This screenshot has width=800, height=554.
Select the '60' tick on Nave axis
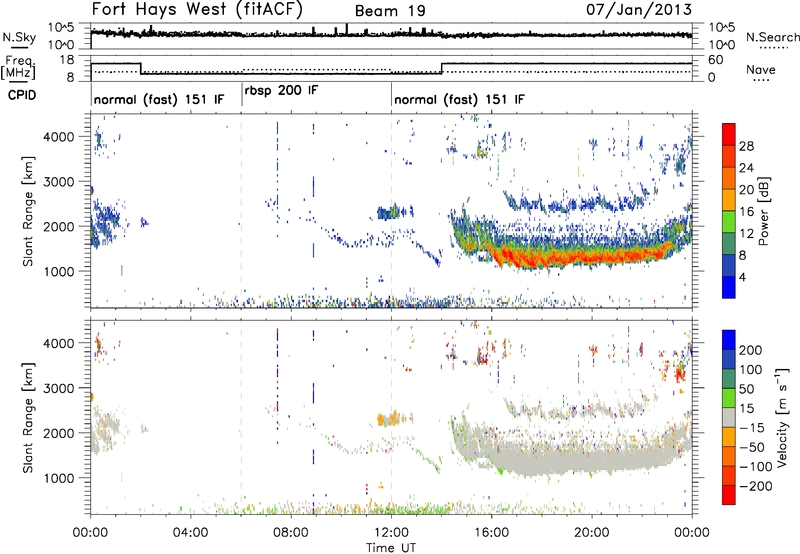point(716,60)
